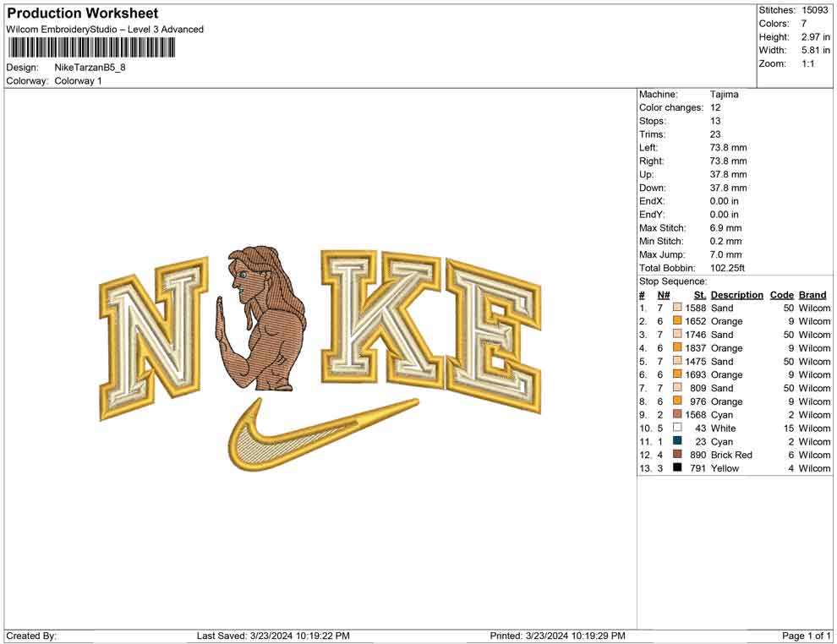Viewport: 837px width, 644px height.
Task: Click the Stitches value '15093'
Action: [x=815, y=10]
